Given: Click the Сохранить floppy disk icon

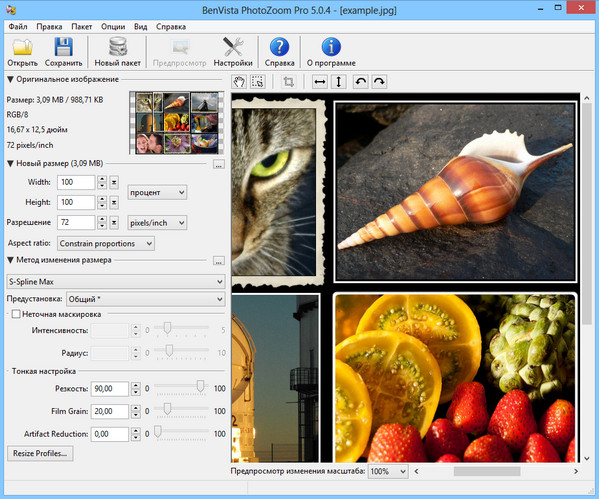Looking at the screenshot, I should click(63, 47).
